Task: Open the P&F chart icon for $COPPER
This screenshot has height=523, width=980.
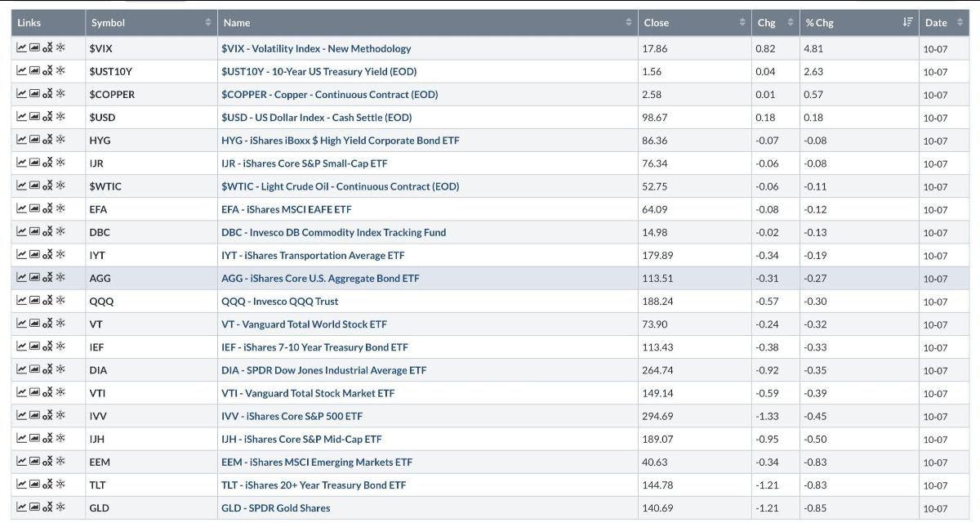Action: point(47,94)
